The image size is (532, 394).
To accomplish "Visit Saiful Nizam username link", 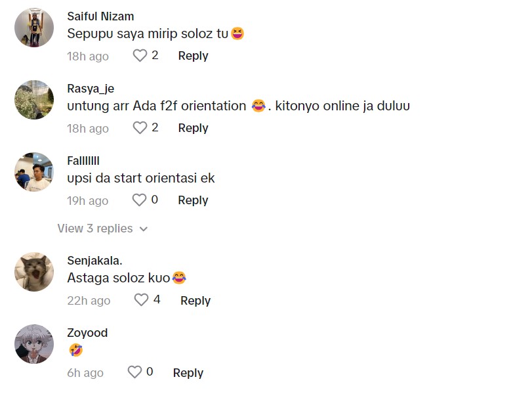I will [x=100, y=16].
